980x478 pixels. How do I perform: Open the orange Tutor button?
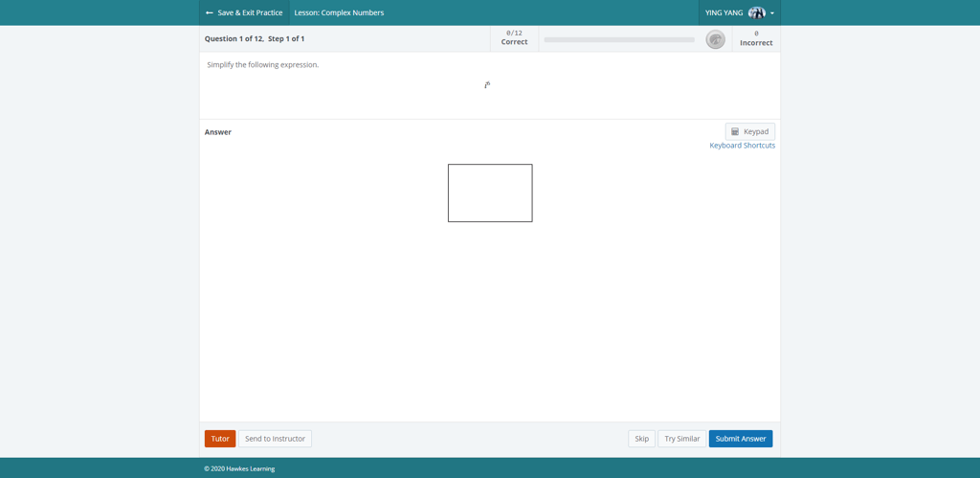pos(220,439)
